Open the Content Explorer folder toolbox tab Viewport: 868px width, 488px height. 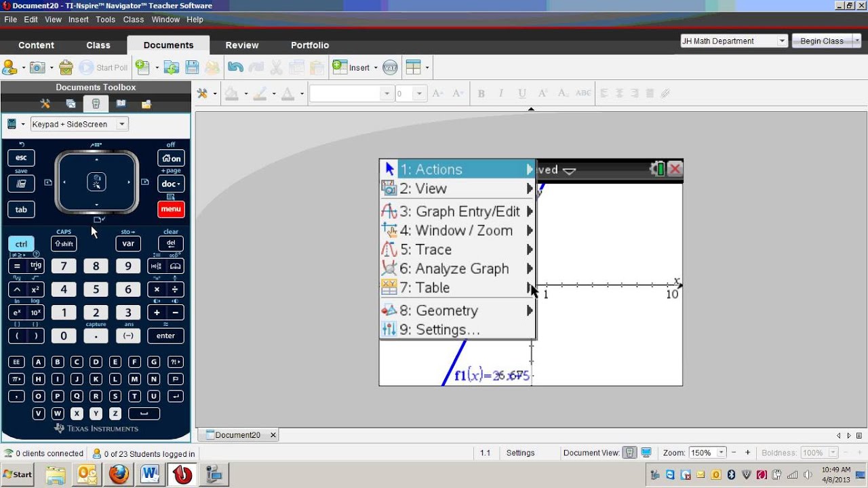click(x=146, y=104)
